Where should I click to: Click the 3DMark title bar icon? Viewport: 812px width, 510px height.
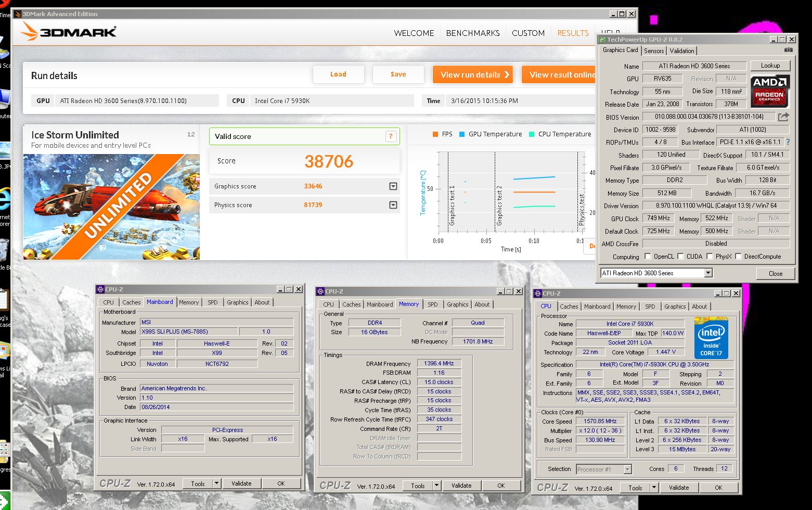click(x=17, y=14)
